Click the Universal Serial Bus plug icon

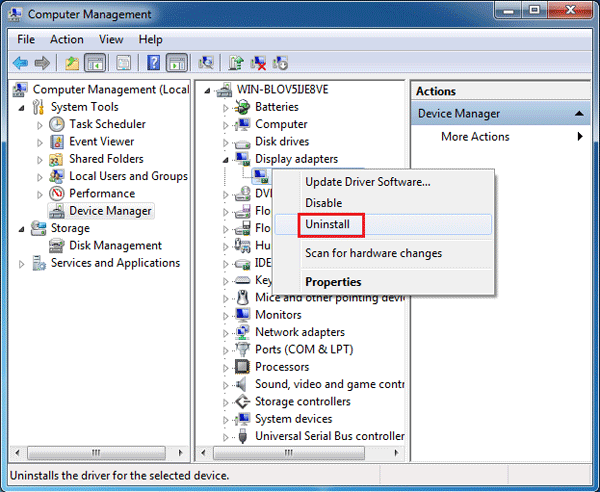click(x=242, y=436)
